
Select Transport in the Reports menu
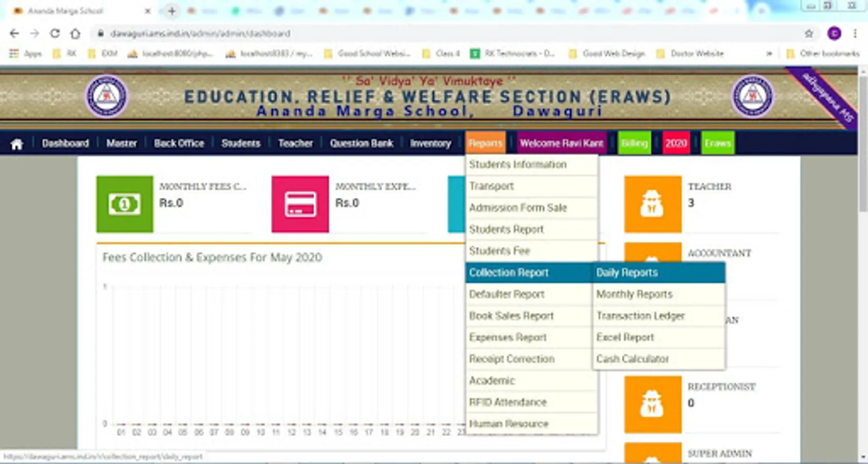click(532, 186)
